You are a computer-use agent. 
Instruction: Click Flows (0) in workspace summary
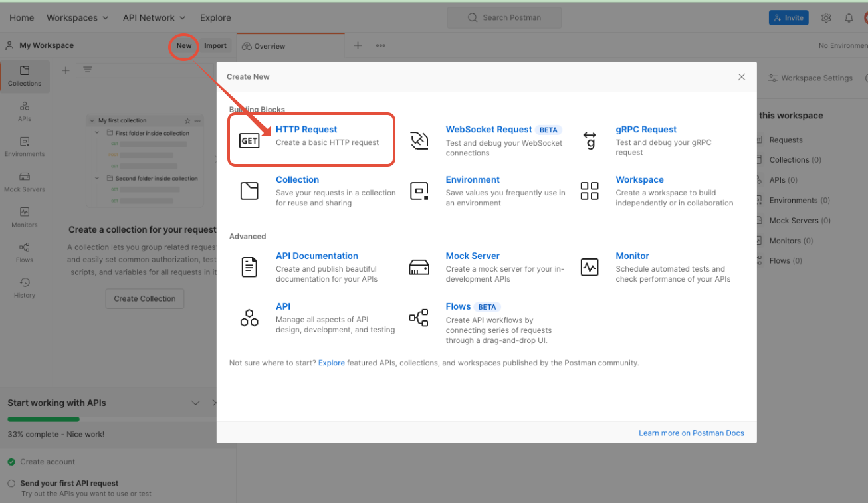click(786, 260)
